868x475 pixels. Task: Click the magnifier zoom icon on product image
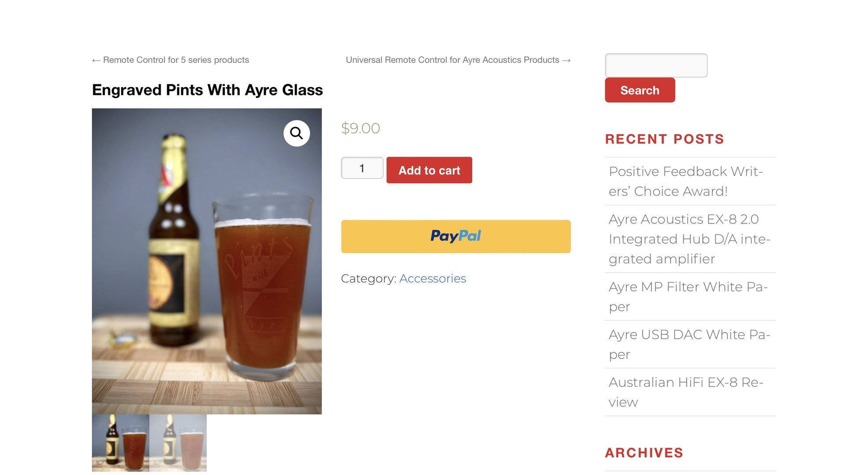click(296, 133)
